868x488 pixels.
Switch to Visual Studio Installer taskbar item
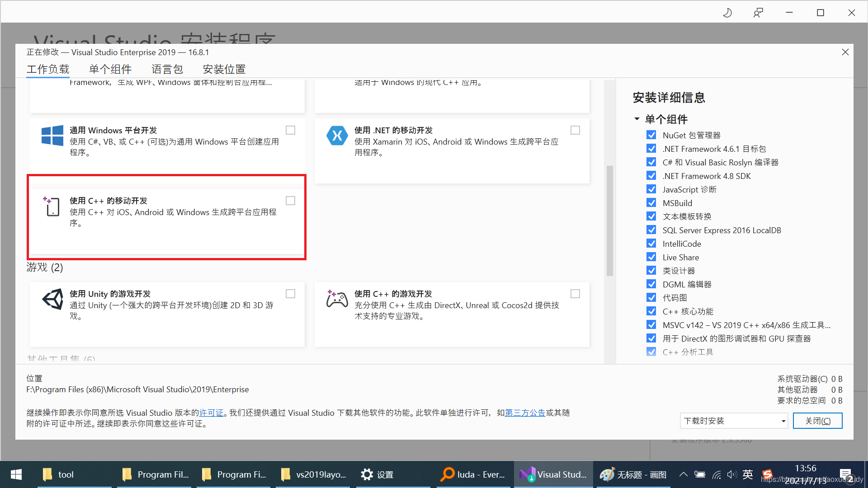(x=553, y=474)
